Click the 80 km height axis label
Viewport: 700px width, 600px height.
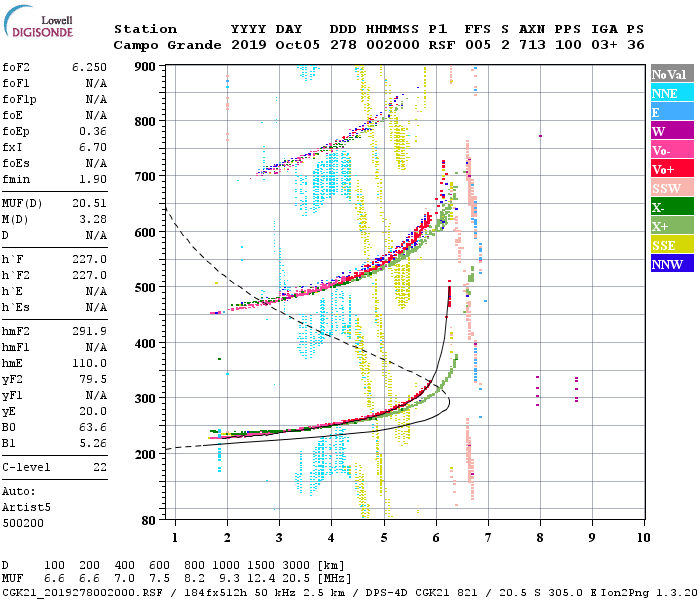pos(149,520)
